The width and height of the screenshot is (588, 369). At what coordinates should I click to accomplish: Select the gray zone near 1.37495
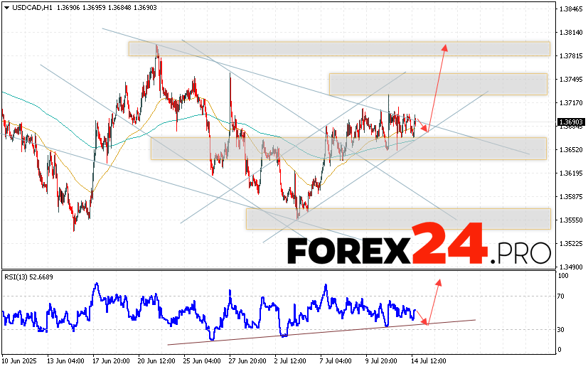tap(437, 83)
